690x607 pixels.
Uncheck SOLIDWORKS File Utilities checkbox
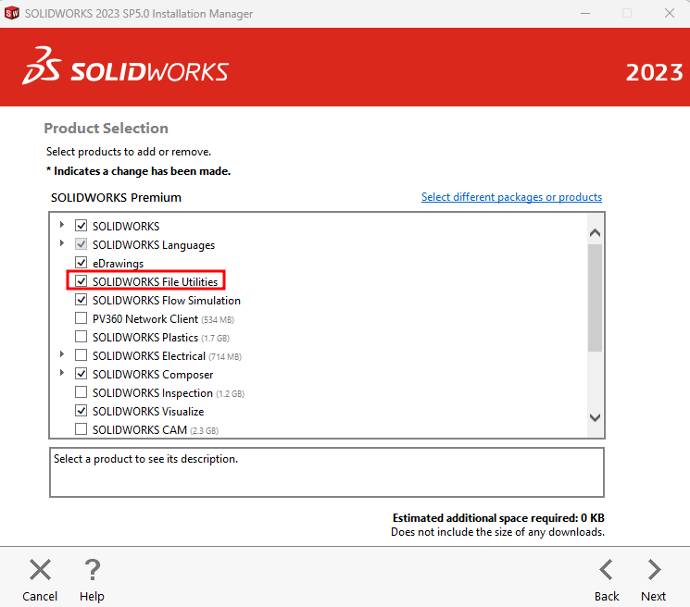82,282
